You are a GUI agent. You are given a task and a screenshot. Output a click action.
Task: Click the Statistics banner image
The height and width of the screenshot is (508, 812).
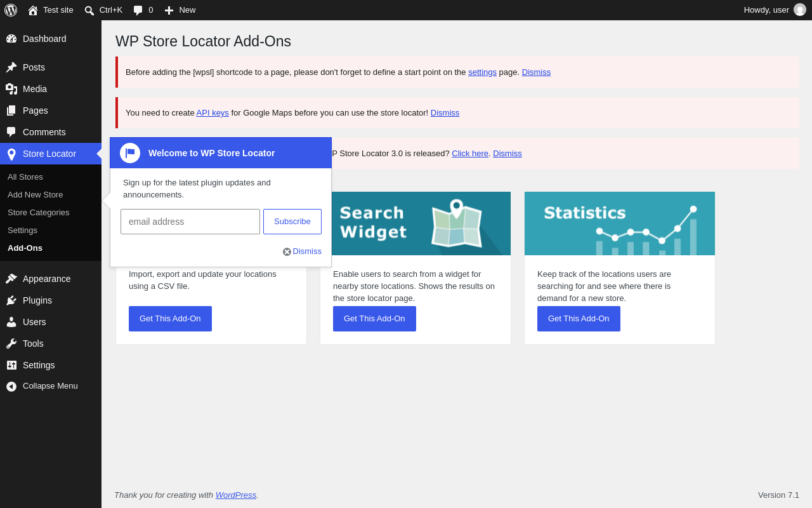pyautogui.click(x=620, y=224)
